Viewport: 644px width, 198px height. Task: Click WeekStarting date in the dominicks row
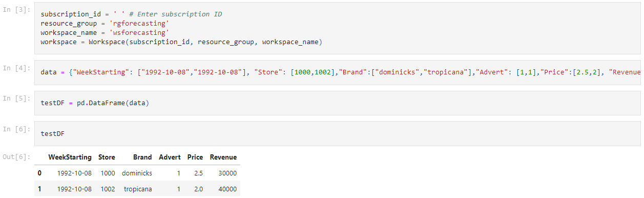click(74, 173)
